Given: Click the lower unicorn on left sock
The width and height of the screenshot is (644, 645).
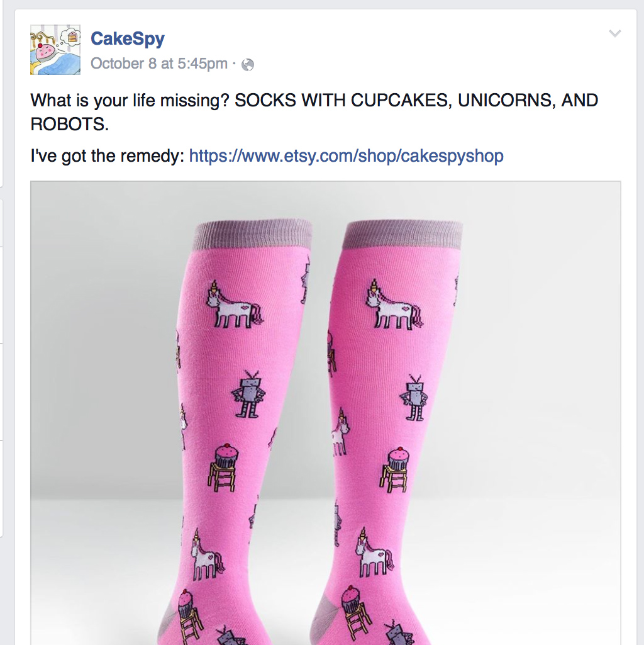Looking at the screenshot, I should 208,554.
